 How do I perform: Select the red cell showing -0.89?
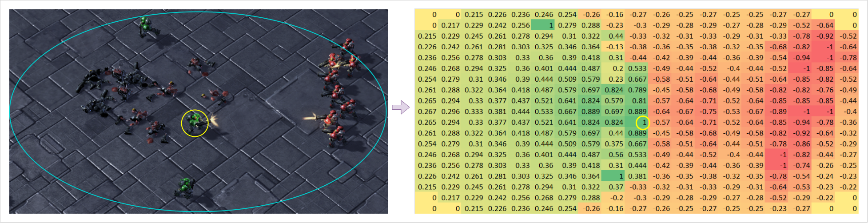[x=776, y=111]
